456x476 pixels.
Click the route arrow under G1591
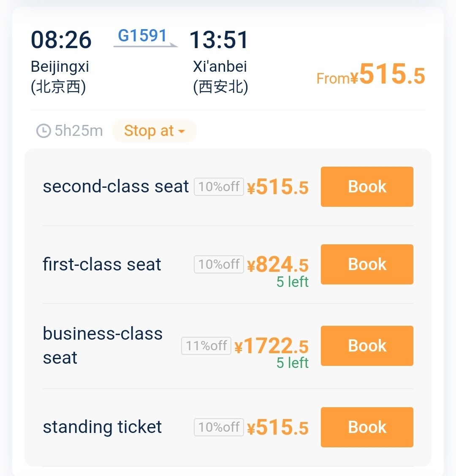point(146,46)
